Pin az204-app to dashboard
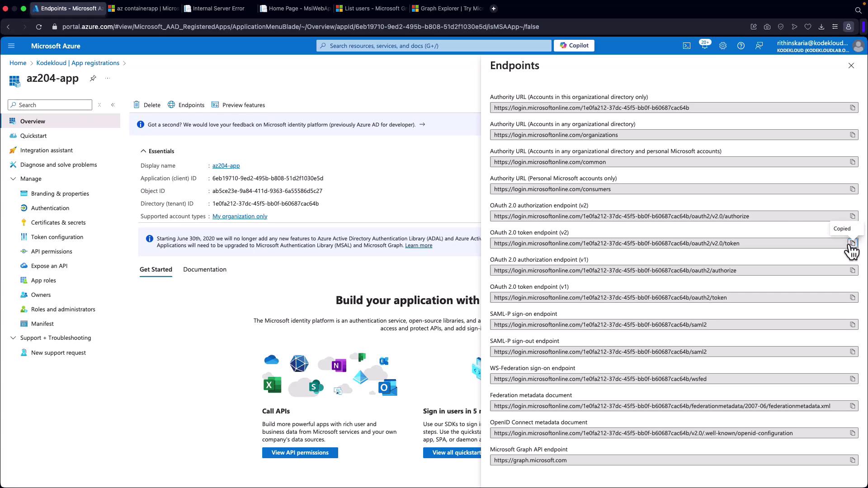Screen dimensions: 868x488 click(x=93, y=78)
